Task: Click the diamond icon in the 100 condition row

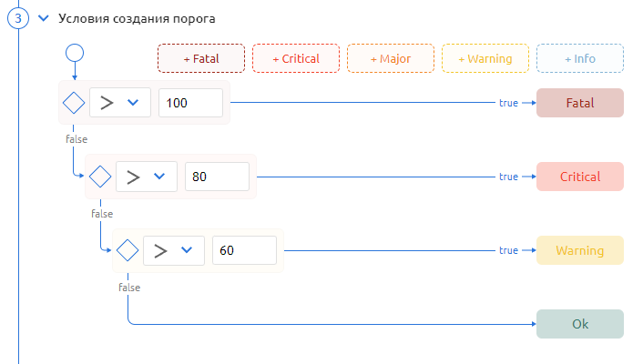Action: click(x=74, y=103)
